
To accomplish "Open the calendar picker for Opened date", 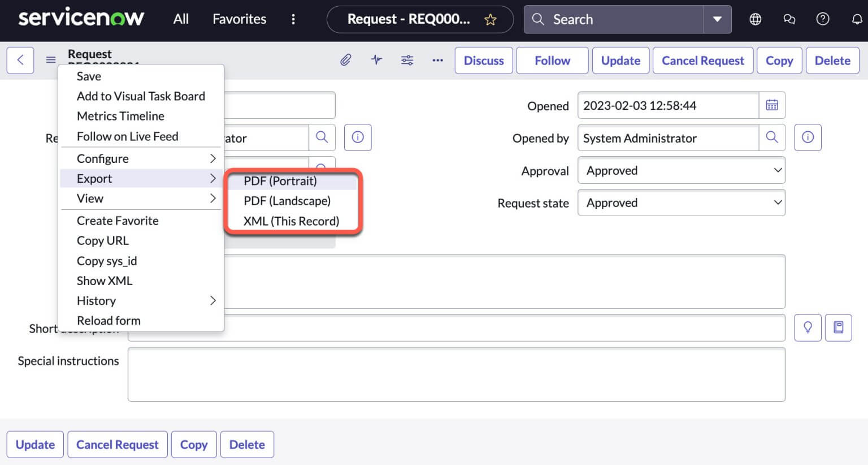I will [772, 105].
